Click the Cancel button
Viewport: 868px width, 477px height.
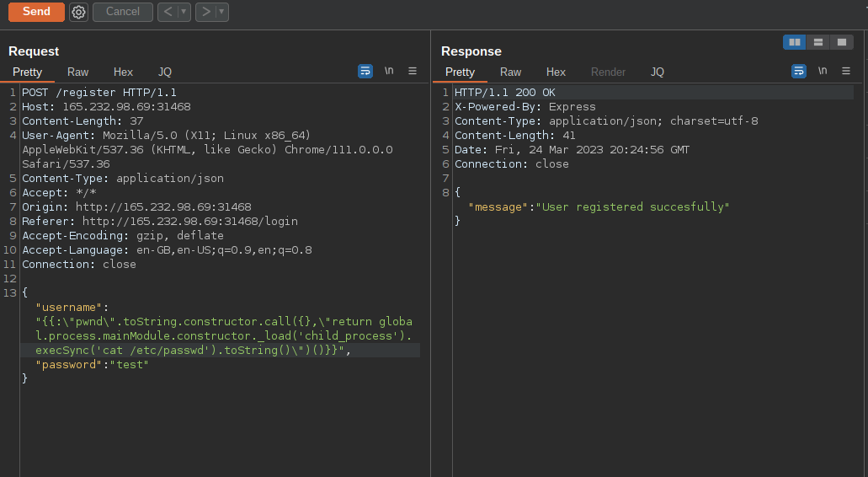pos(123,12)
